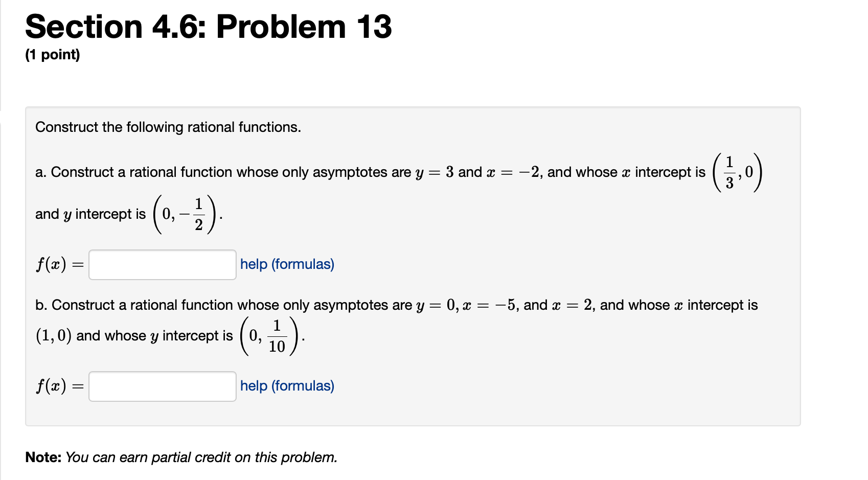This screenshot has width=868, height=480.
Task: Click the second f(x) answer input field
Action: 162,387
